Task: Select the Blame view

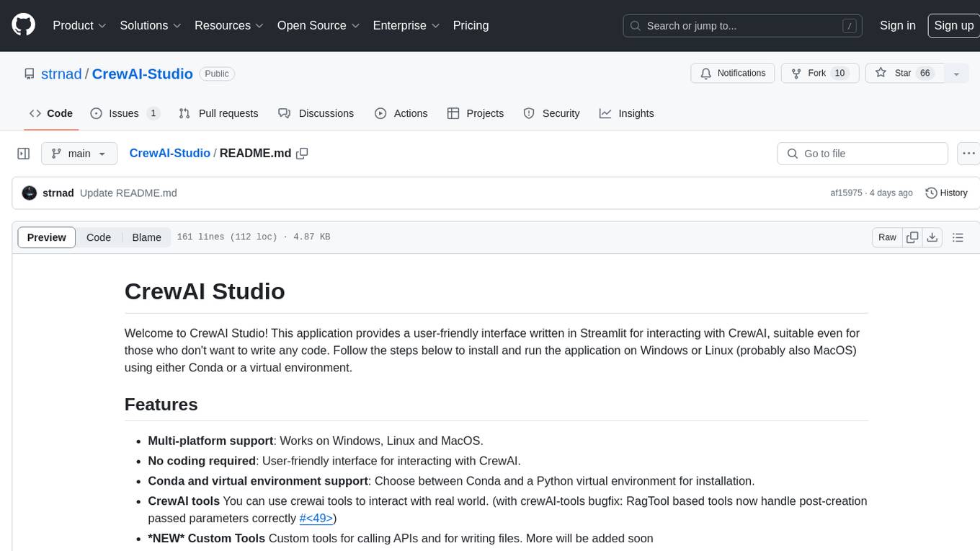Action: pos(146,237)
